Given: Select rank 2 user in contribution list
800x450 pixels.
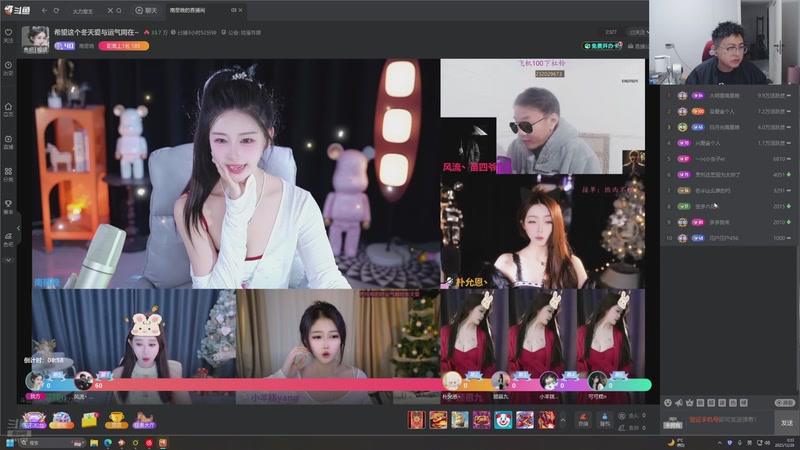Looking at the screenshot, I should [730, 111].
